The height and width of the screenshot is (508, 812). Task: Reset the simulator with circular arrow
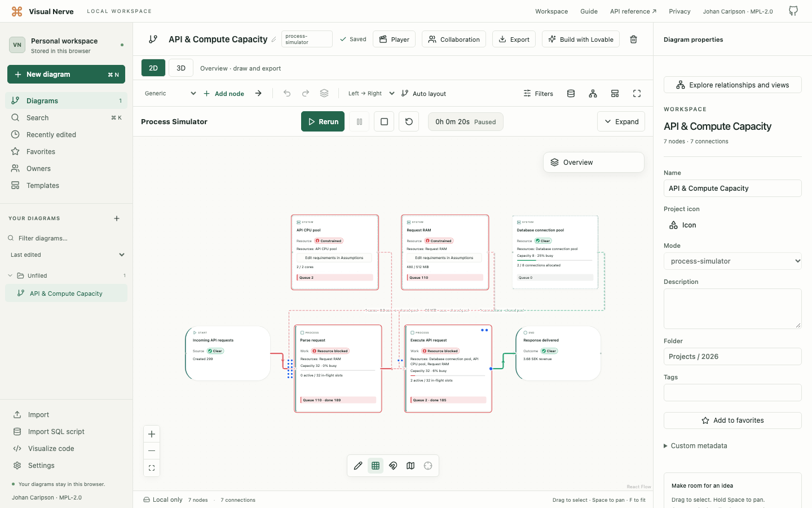point(409,121)
